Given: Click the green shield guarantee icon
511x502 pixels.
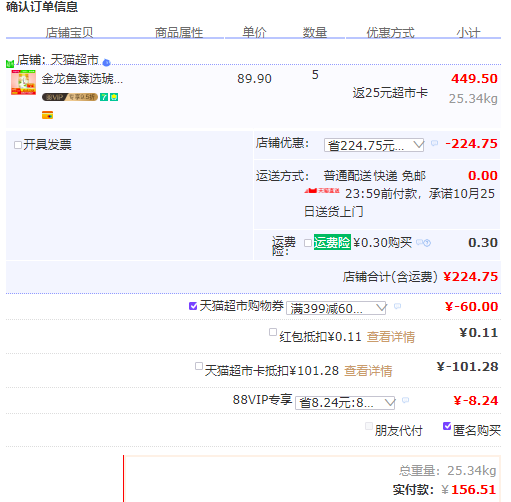Looking at the screenshot, I should [114, 97].
